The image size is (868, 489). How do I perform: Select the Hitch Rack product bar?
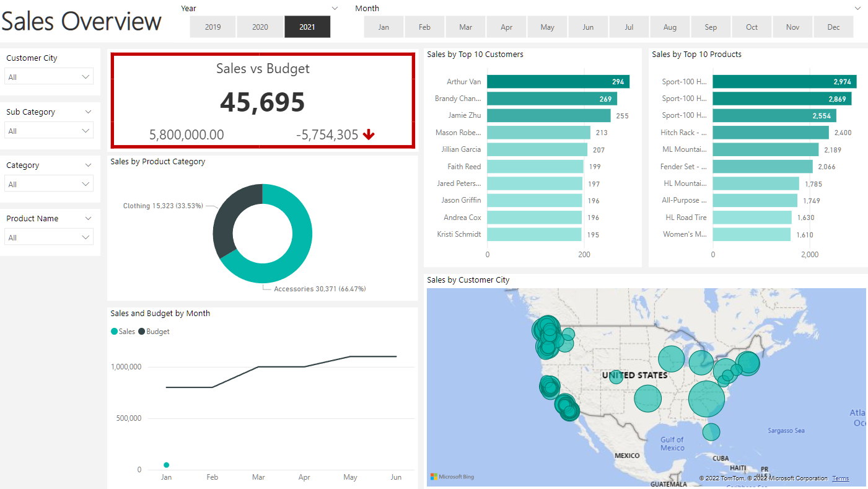(771, 133)
